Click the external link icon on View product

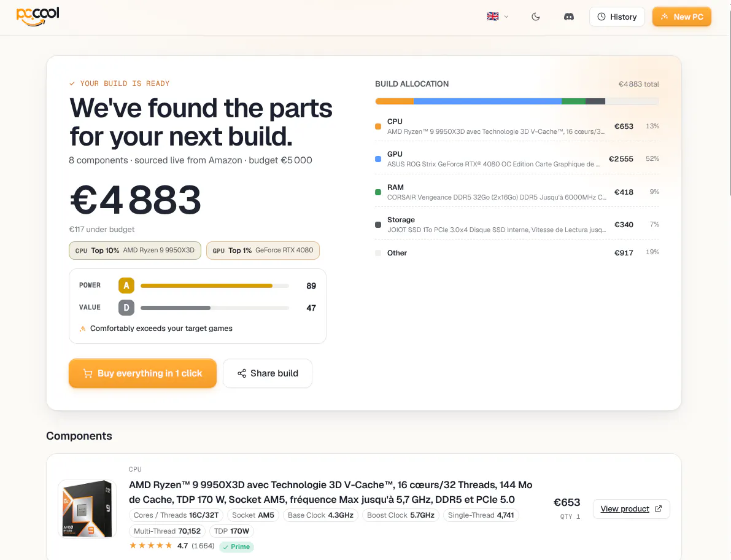(x=659, y=508)
